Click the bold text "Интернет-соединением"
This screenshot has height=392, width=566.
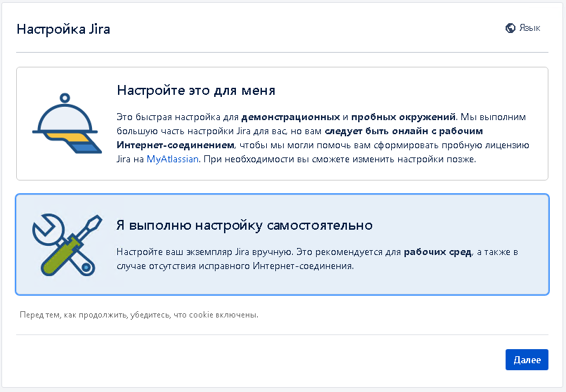(176, 145)
